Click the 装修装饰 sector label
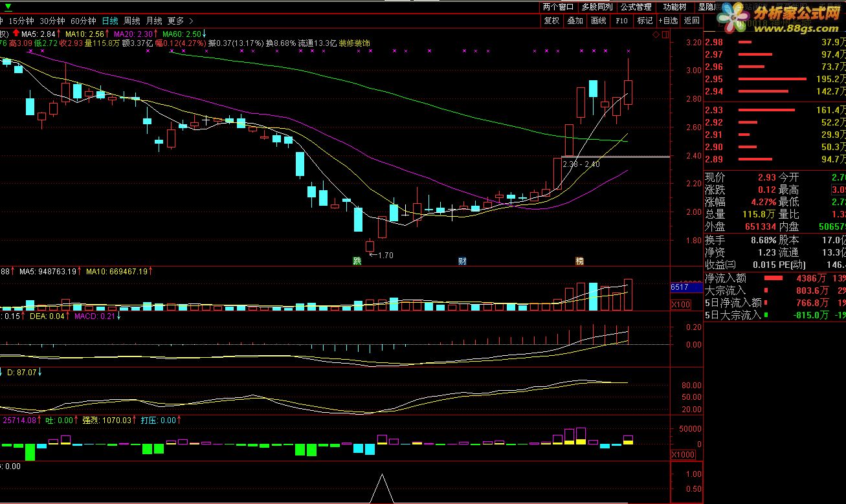 [355, 43]
